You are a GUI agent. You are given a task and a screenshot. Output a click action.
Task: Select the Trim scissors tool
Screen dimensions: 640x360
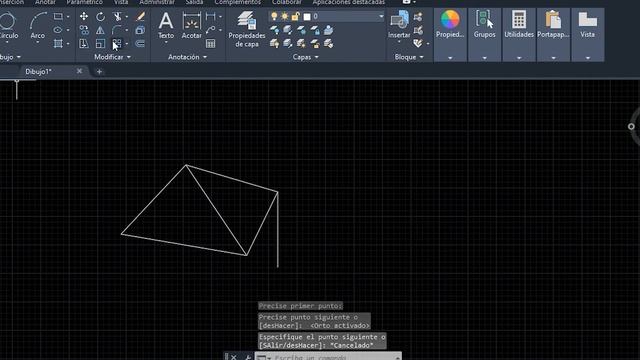[117, 16]
